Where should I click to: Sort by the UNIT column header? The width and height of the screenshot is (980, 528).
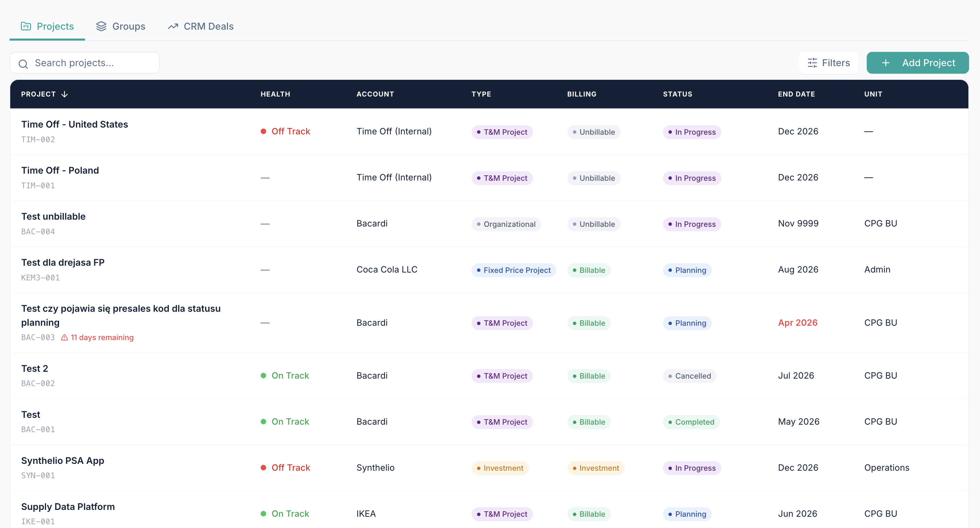873,94
